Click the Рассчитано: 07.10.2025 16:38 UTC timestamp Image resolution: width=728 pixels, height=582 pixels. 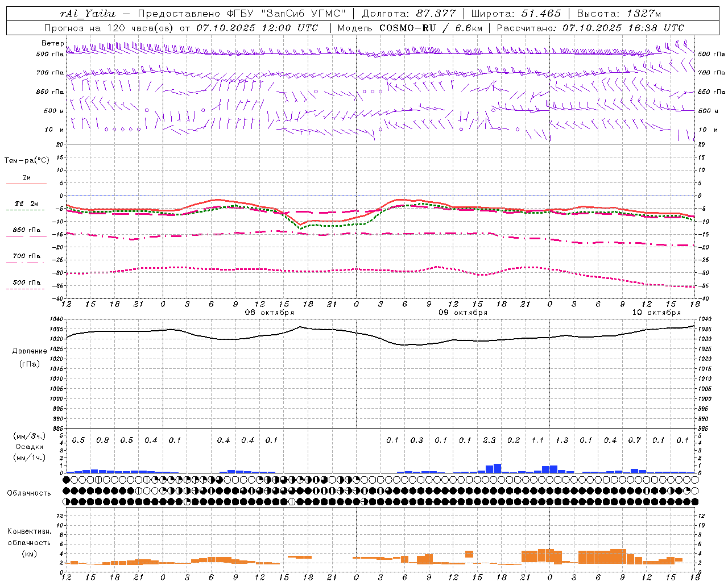click(x=590, y=28)
